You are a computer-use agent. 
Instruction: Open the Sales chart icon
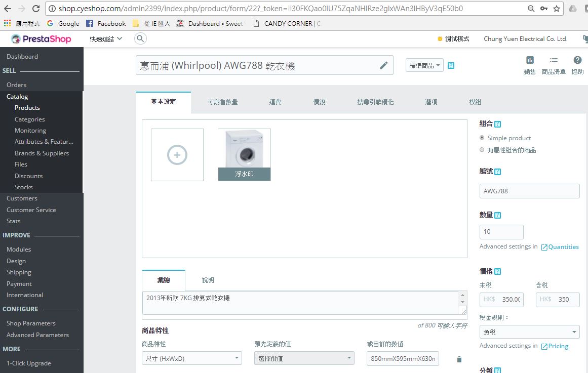point(530,65)
